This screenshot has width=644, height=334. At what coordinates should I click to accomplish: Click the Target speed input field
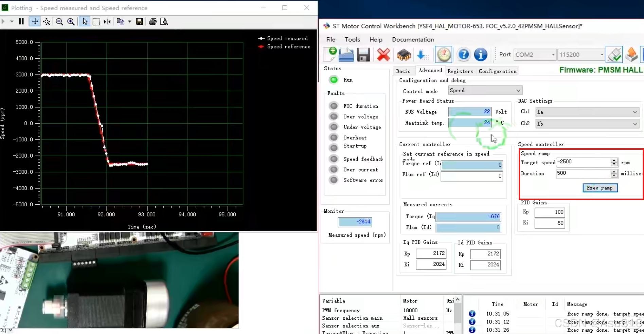tap(583, 162)
